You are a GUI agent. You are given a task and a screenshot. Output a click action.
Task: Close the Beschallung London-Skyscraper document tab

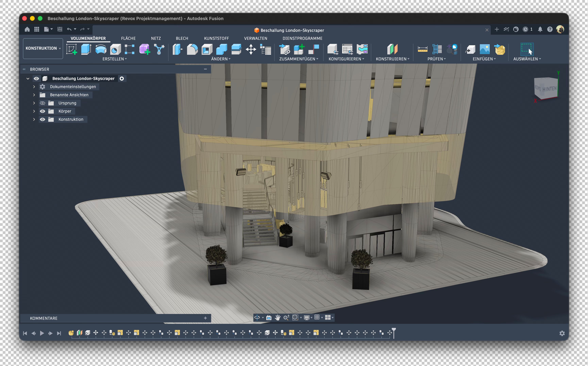coord(487,30)
